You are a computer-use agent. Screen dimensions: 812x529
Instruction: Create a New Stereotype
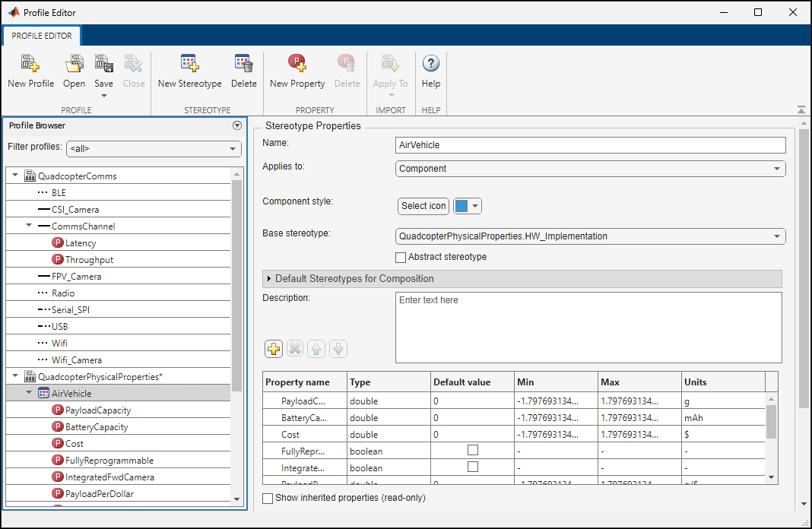(189, 72)
